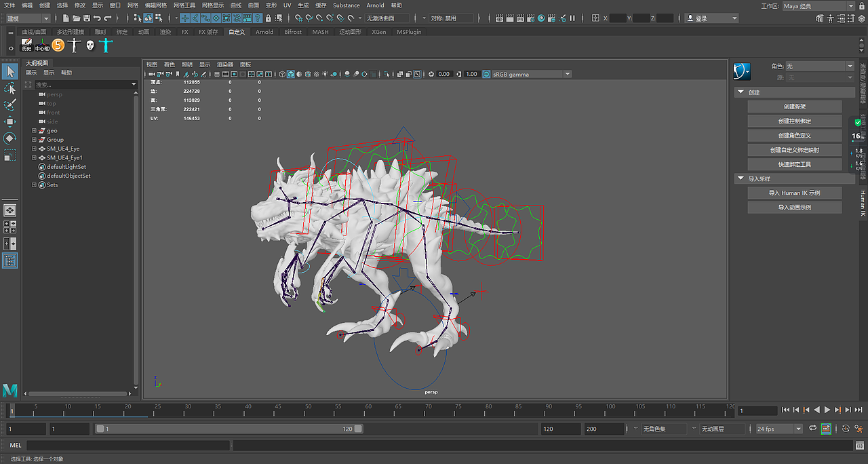Image resolution: width=868 pixels, height=464 pixels.
Task: Open the Script Editor icon
Action: pos(859,446)
